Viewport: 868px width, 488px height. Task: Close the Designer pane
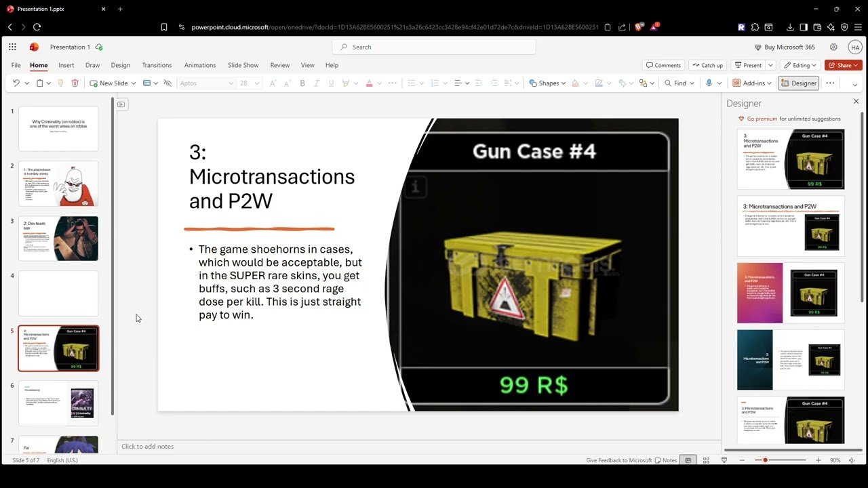click(x=856, y=102)
